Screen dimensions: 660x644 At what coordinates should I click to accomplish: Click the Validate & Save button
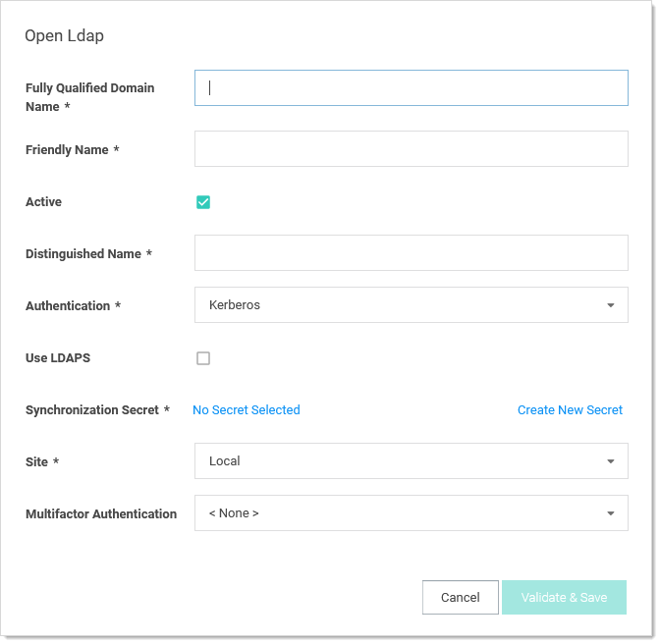[x=564, y=597]
